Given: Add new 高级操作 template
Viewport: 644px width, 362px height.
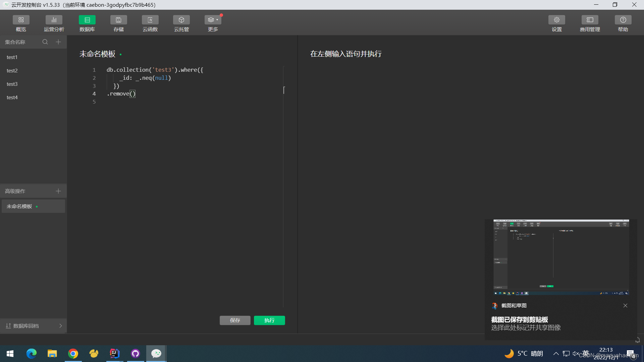Looking at the screenshot, I should (58, 191).
